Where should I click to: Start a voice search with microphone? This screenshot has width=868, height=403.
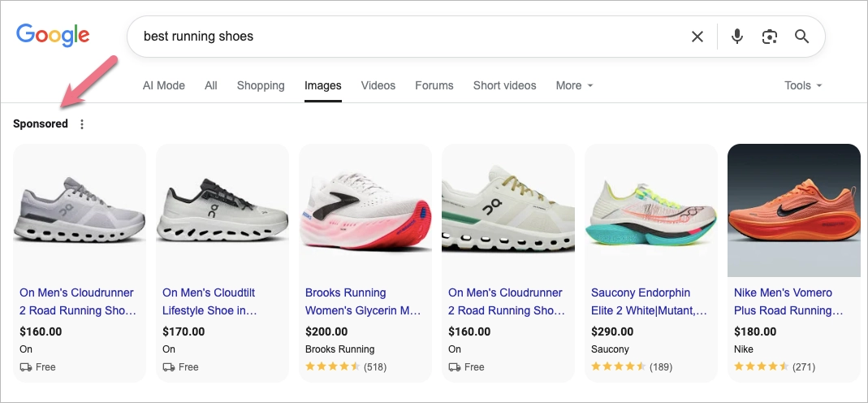coord(737,37)
